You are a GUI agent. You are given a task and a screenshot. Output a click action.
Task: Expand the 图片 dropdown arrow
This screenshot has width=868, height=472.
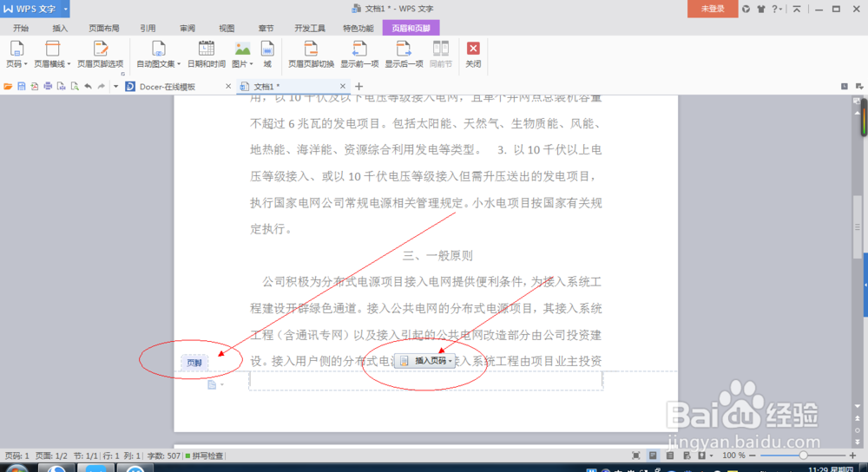tap(252, 64)
